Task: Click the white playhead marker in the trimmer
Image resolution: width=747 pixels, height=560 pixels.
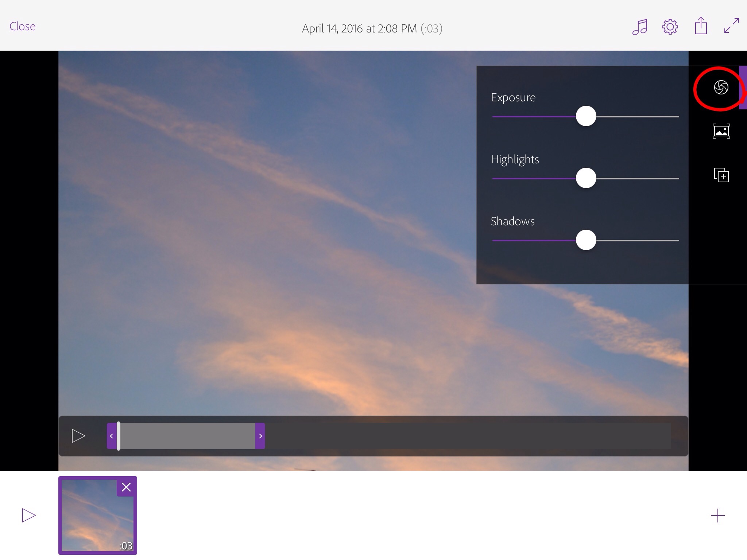Action: [119, 436]
